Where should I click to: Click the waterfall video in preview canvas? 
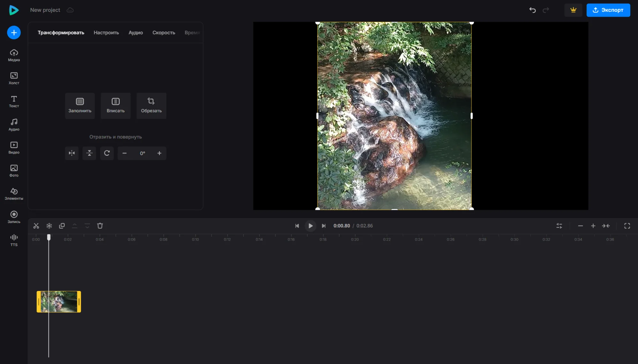[x=394, y=116]
